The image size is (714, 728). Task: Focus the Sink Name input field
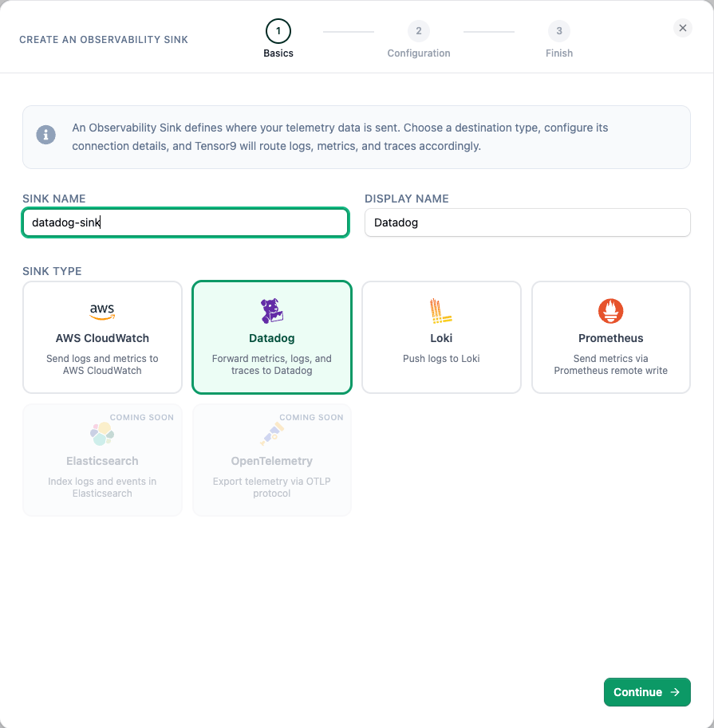coord(185,222)
